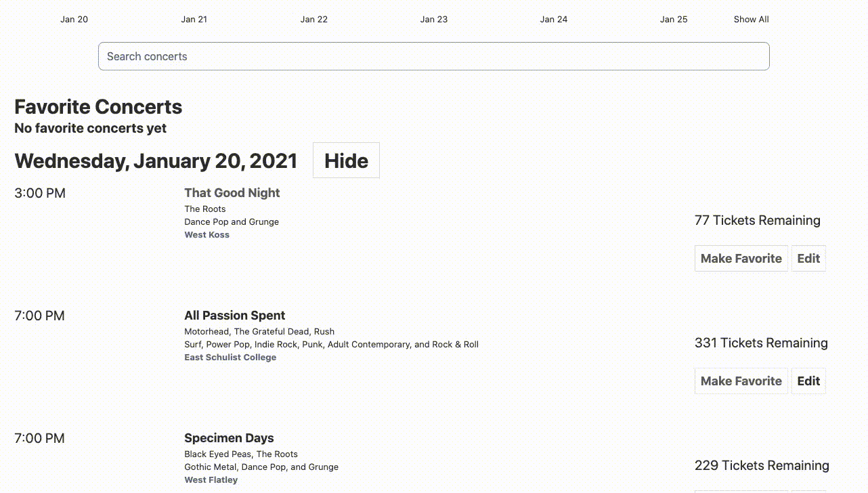Edit the That Good Night concert
Viewport: 868px width, 493px height.
(808, 258)
